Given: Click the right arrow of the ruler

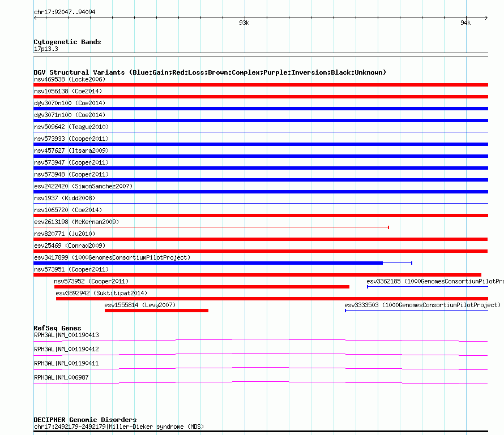Looking at the screenshot, I should tap(486, 18).
